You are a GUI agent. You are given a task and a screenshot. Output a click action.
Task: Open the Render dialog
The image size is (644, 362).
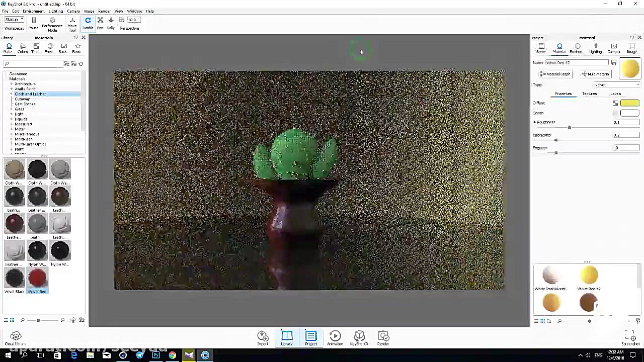pos(383,338)
